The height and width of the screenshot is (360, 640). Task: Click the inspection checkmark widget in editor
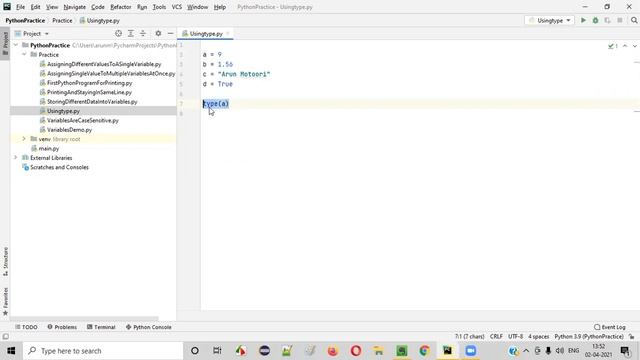pos(613,46)
